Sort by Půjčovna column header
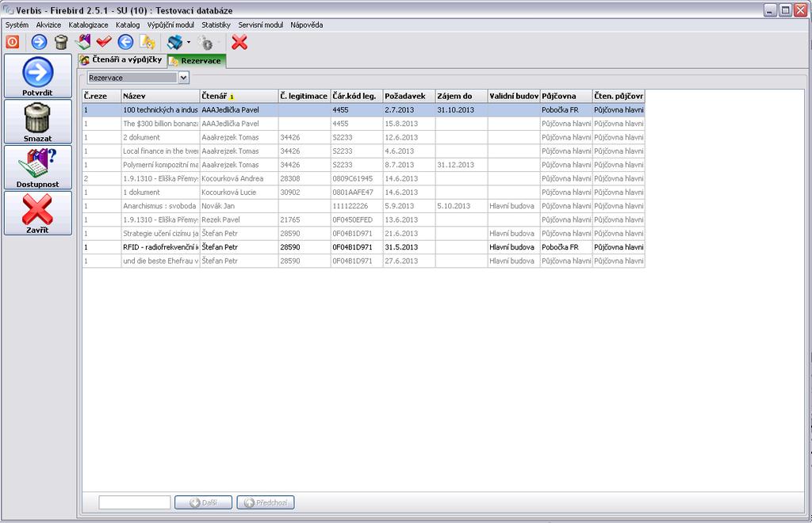This screenshot has height=523, width=812. pos(566,96)
